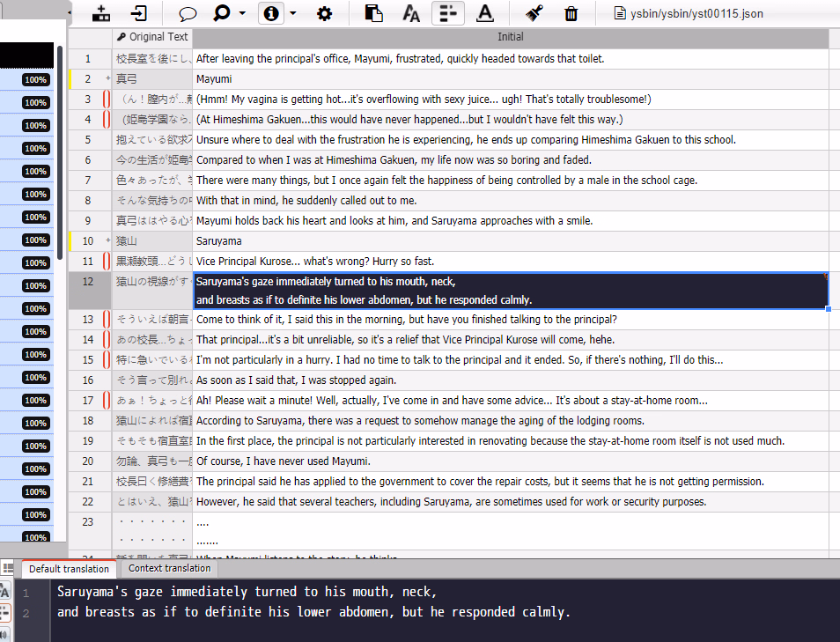Click the export arrow icon in toolbar
840x642 pixels.
140,13
